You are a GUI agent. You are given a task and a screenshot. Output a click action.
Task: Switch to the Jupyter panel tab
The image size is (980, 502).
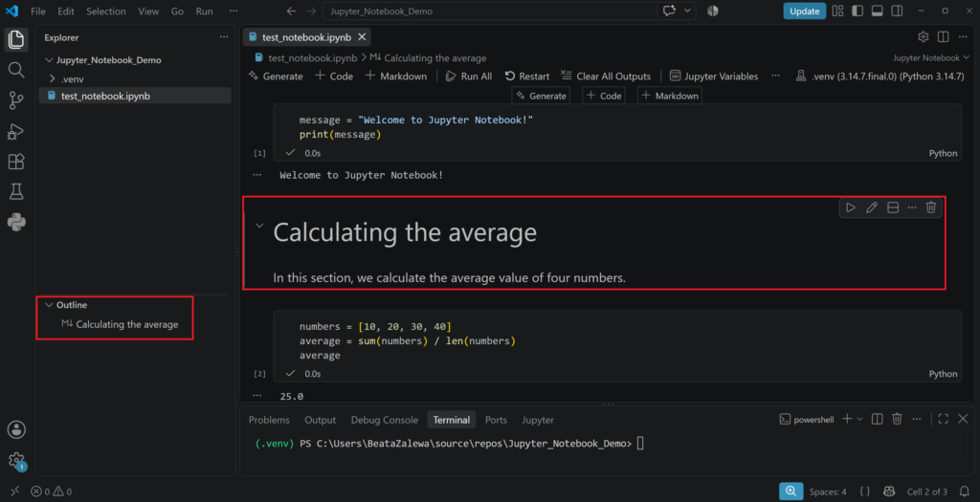click(x=538, y=420)
